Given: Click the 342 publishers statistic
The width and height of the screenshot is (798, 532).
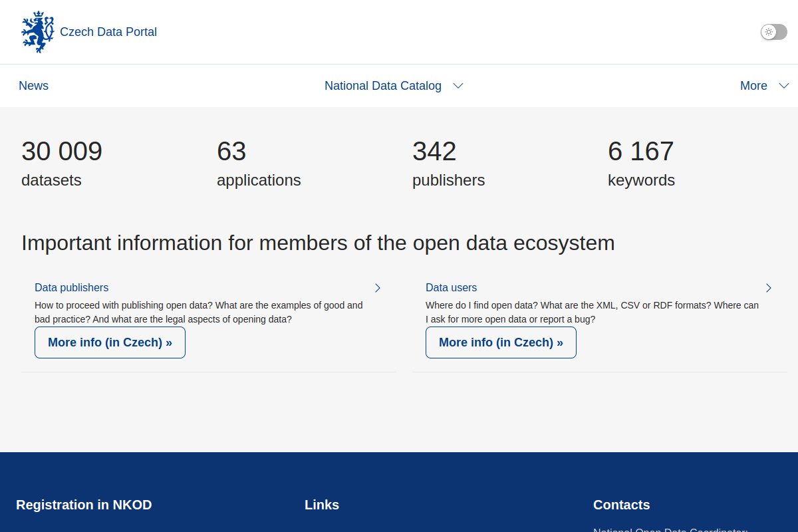Looking at the screenshot, I should pyautogui.click(x=448, y=164).
